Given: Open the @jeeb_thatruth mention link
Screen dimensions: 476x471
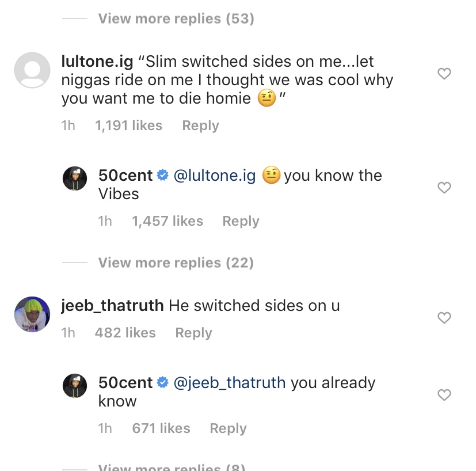Looking at the screenshot, I should pos(229,383).
